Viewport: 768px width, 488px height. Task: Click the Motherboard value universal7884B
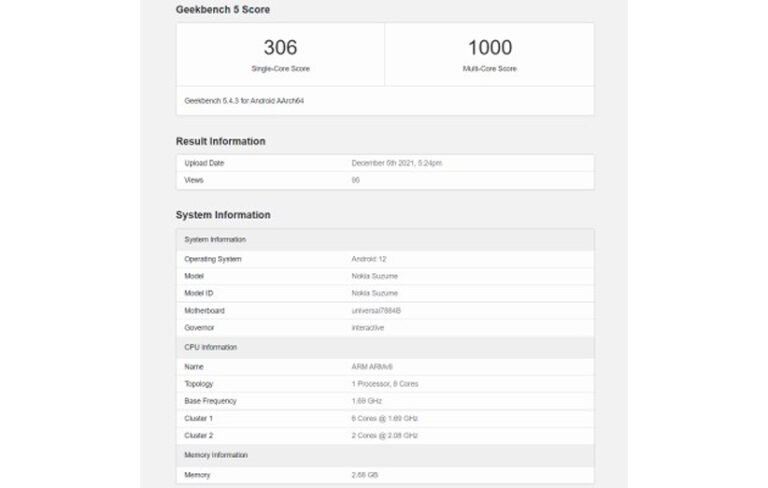pyautogui.click(x=376, y=310)
